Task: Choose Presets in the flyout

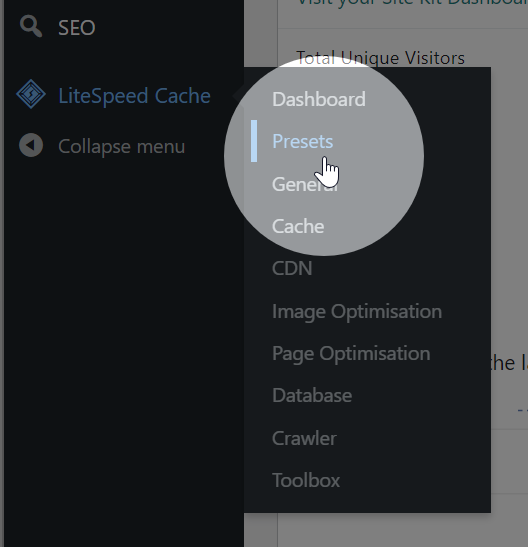Action: [x=302, y=141]
